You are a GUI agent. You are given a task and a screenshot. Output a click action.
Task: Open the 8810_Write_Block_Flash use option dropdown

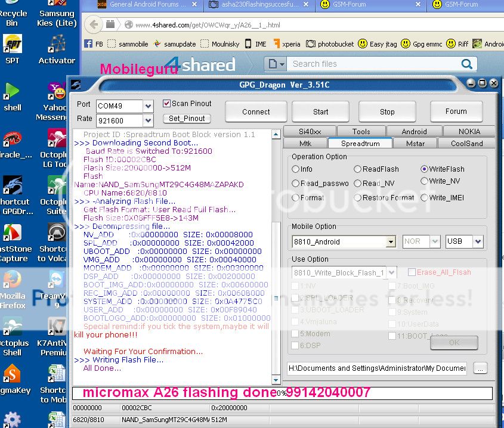point(391,273)
